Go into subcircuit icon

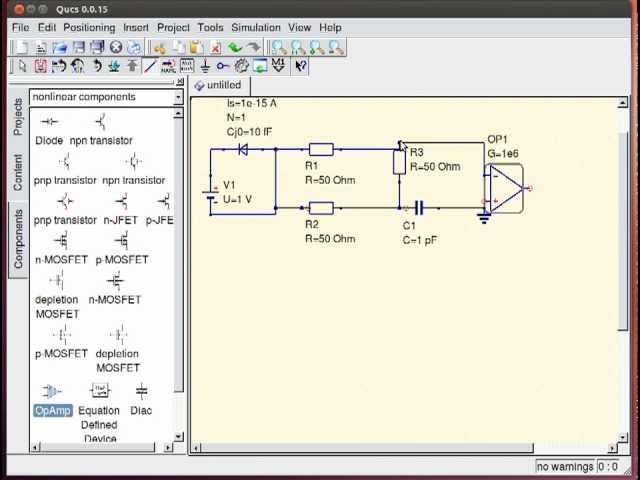click(115, 66)
